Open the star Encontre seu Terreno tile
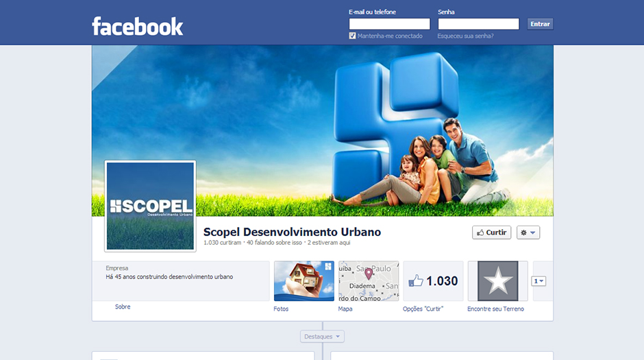The height and width of the screenshot is (360, 644). tap(498, 281)
